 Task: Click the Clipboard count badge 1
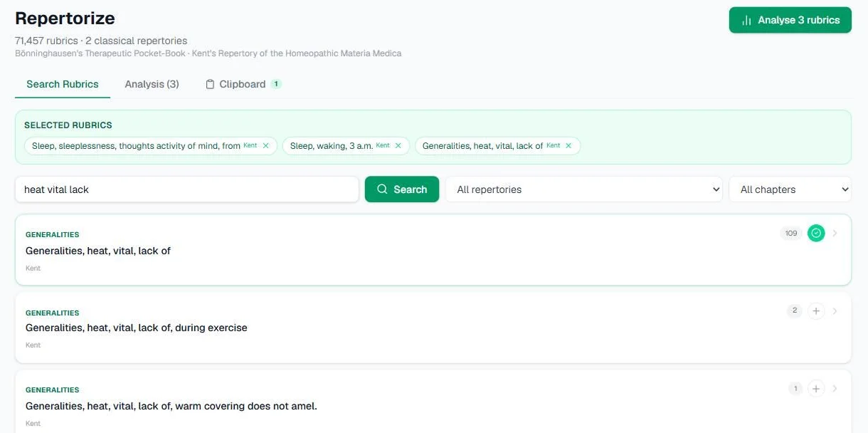(276, 84)
